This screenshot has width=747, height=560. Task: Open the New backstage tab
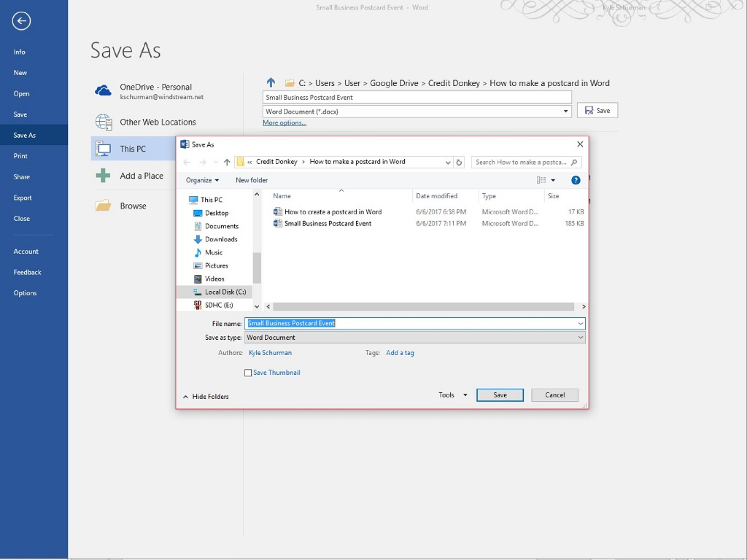[x=20, y=72]
